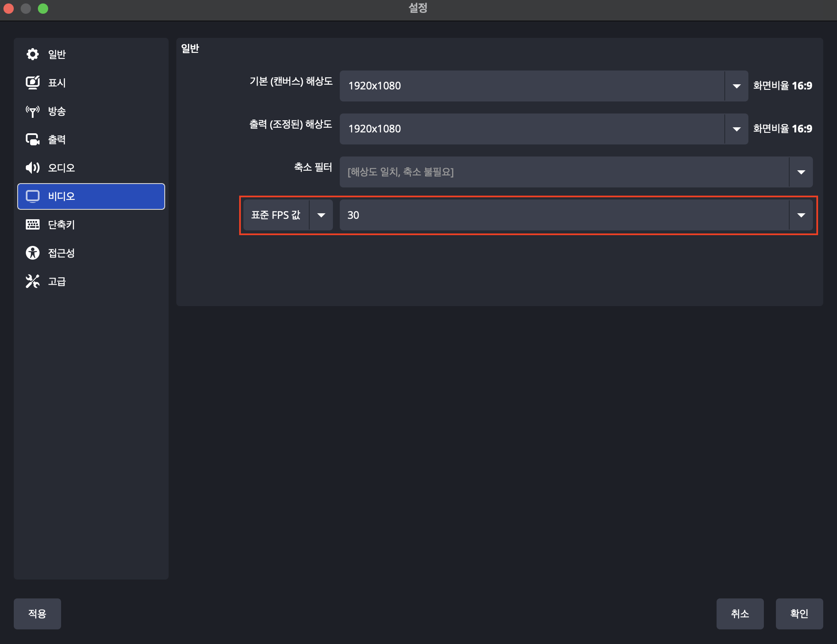Select the 단축키 keyboard icon
This screenshot has height=644, width=837.
[x=33, y=224]
